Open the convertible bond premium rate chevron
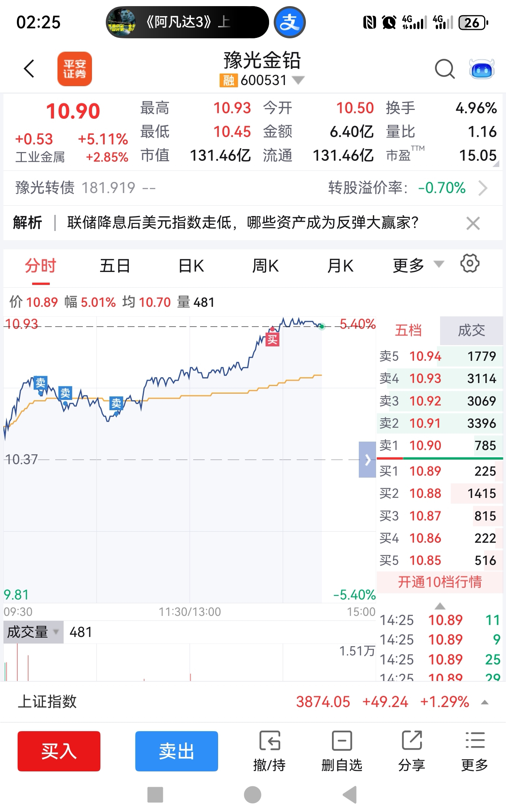 pyautogui.click(x=483, y=188)
